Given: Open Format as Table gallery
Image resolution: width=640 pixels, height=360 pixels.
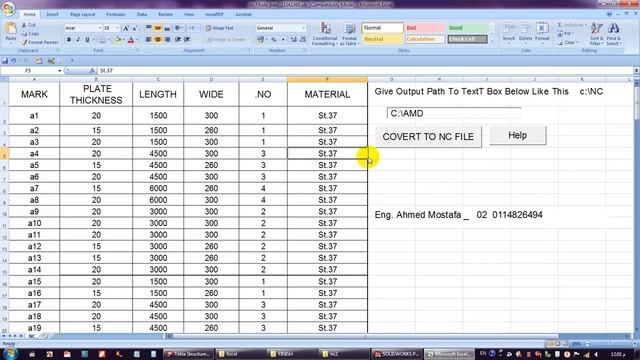Looking at the screenshot, I should coord(349,34).
